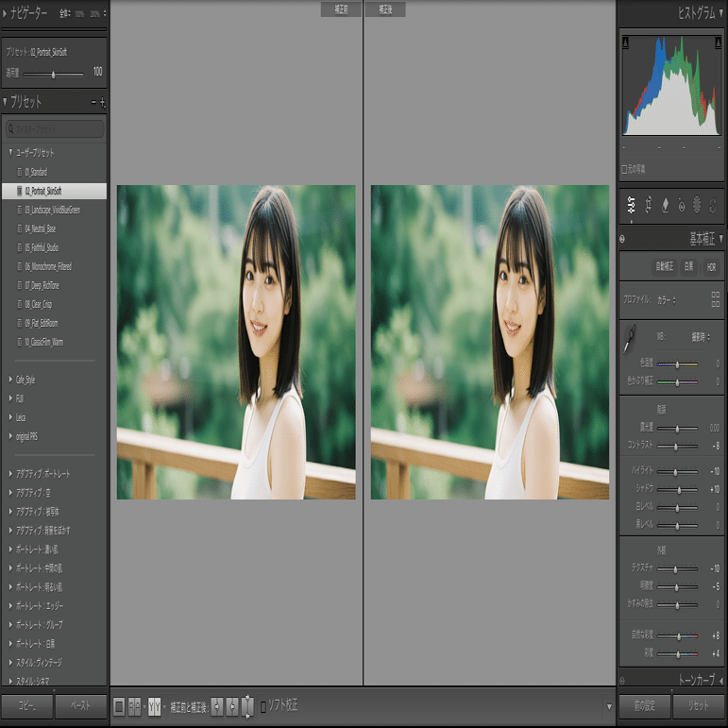Viewport: 728px width, 728px height.
Task: Click the 前の設定 previous button
Action: click(645, 705)
